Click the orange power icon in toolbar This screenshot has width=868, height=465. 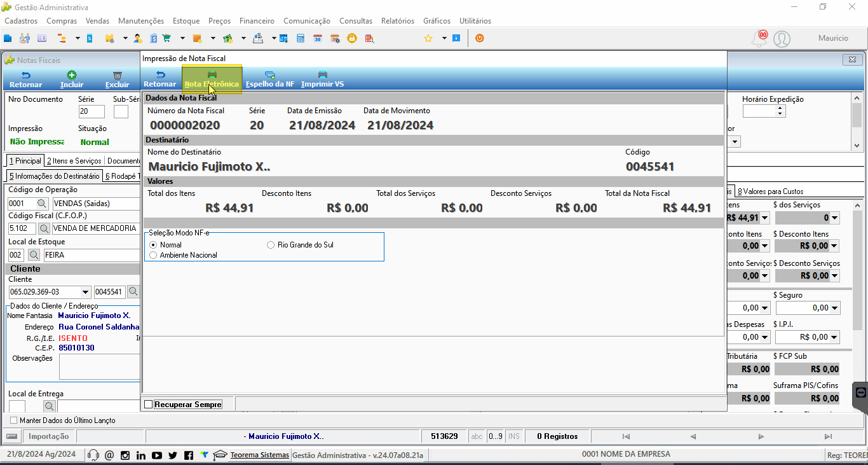[479, 38]
